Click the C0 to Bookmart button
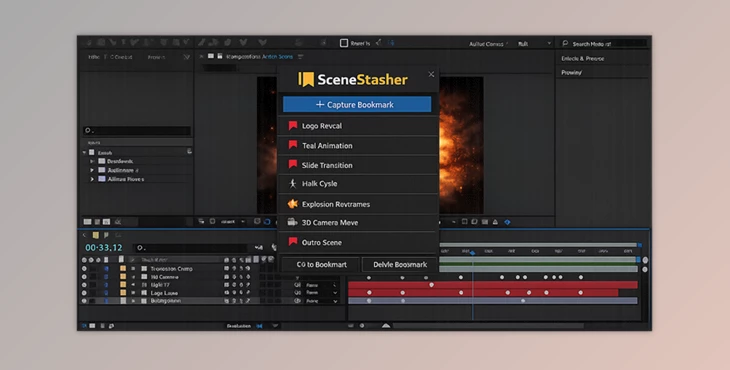This screenshot has width=730, height=370. [321, 264]
